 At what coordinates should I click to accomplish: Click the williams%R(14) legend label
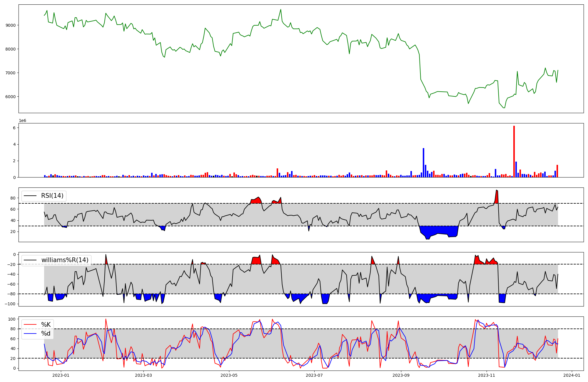[x=65, y=260]
